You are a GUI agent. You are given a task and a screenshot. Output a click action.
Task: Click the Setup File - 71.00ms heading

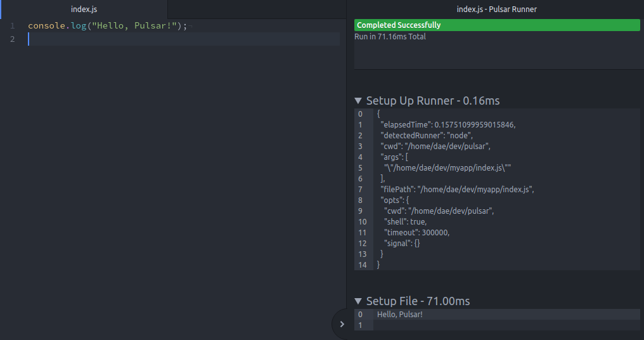click(x=418, y=301)
